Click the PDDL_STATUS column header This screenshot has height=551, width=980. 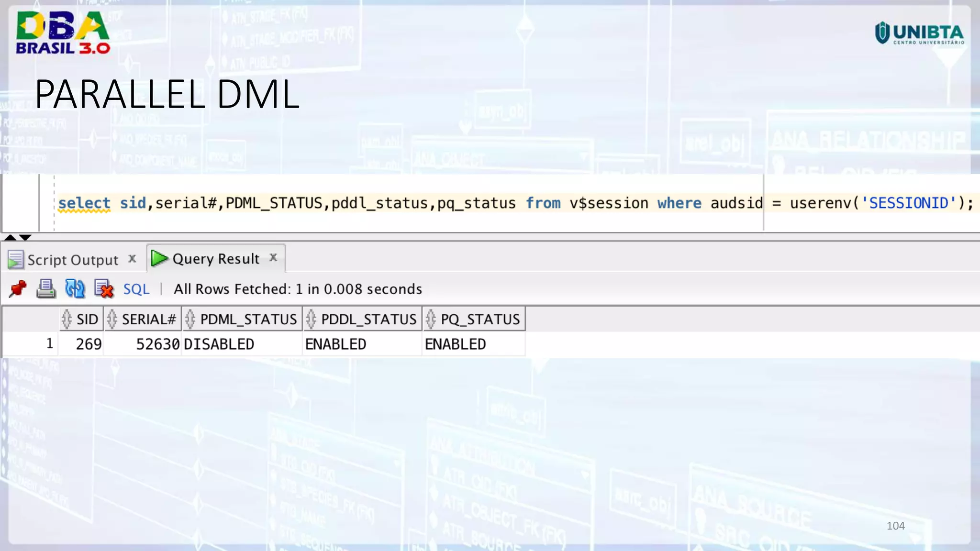click(x=368, y=319)
